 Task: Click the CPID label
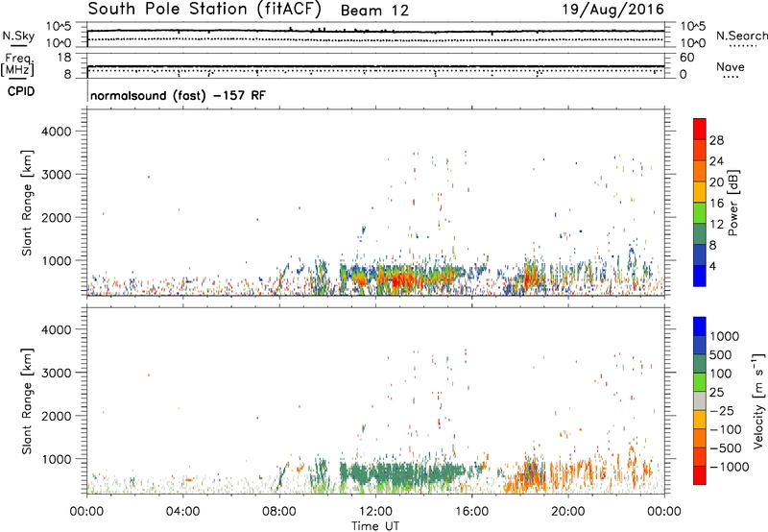click(x=20, y=91)
